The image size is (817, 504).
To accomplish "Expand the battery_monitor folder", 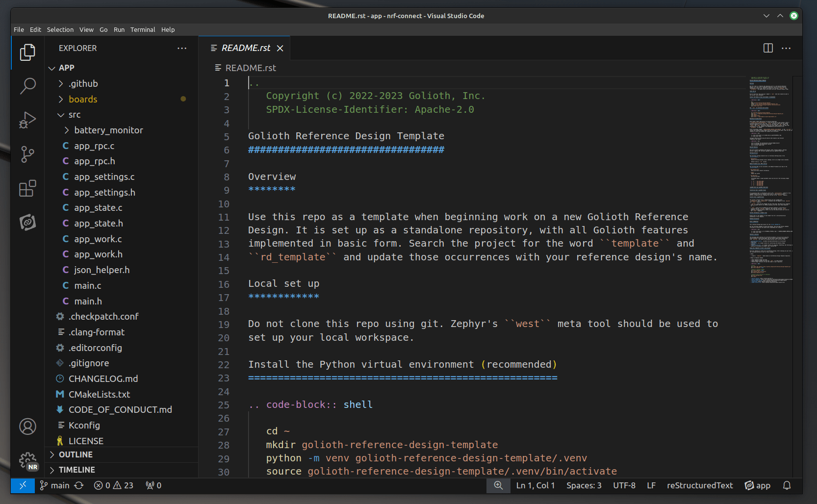I will [x=122, y=130].
